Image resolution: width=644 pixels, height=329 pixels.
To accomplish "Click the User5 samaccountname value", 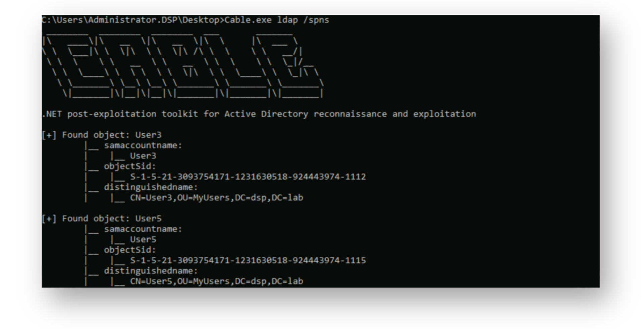I will [x=143, y=240].
